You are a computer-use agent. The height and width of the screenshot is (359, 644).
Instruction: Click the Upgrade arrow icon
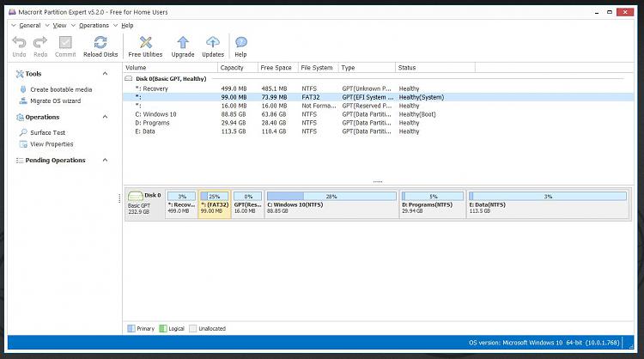point(183,42)
